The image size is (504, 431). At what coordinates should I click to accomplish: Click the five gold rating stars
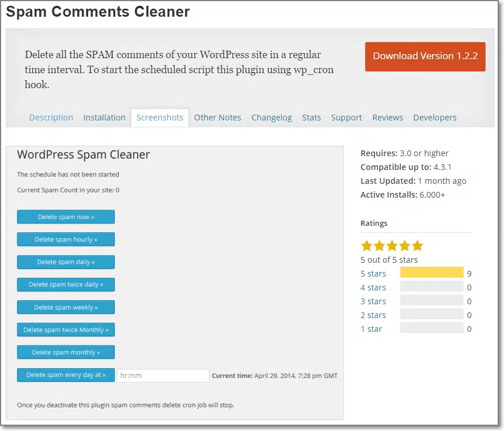tap(392, 246)
